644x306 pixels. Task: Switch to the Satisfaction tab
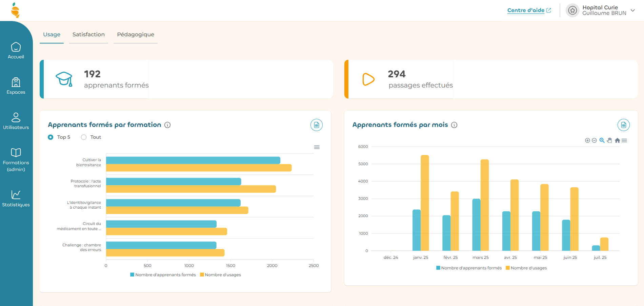pos(88,35)
